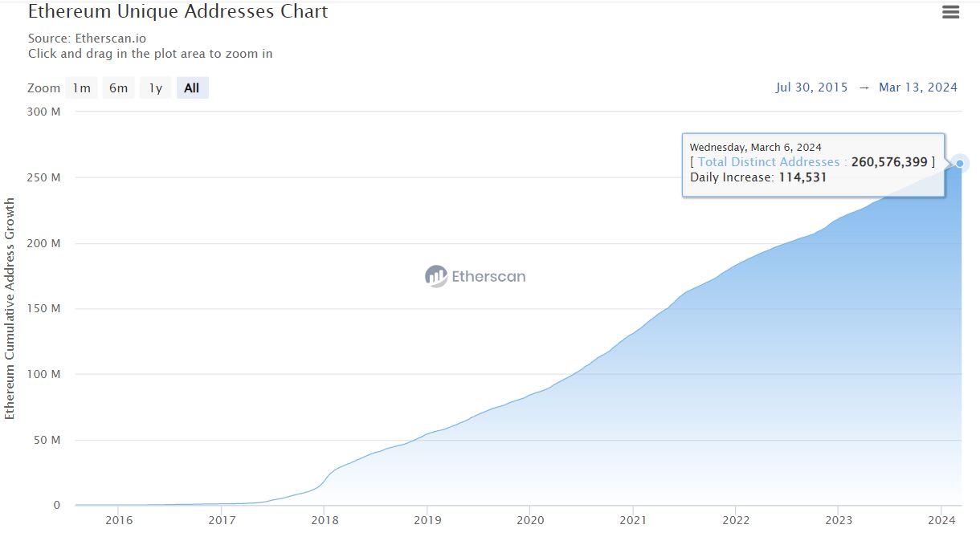Select the All zoom range button
Image resolution: width=980 pixels, height=545 pixels.
192,87
